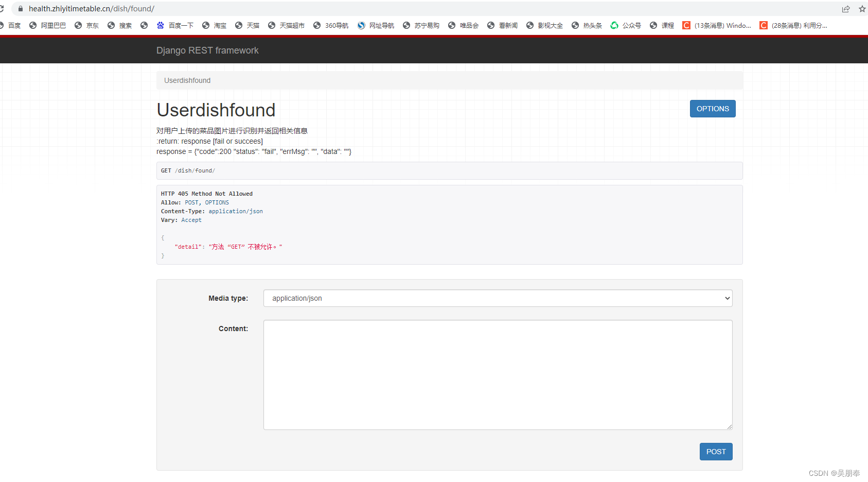Open the 天猫超市 bookmark
This screenshot has width=868, height=482.
point(286,25)
